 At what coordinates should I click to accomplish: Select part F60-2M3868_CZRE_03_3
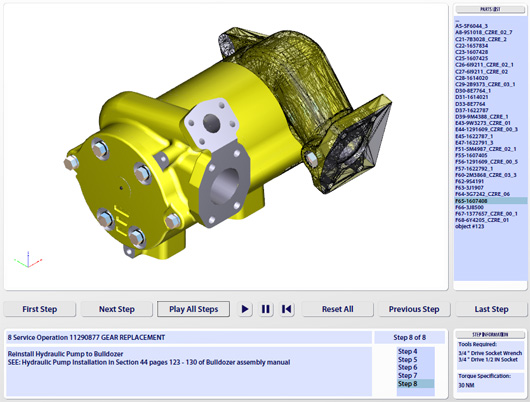coord(485,175)
